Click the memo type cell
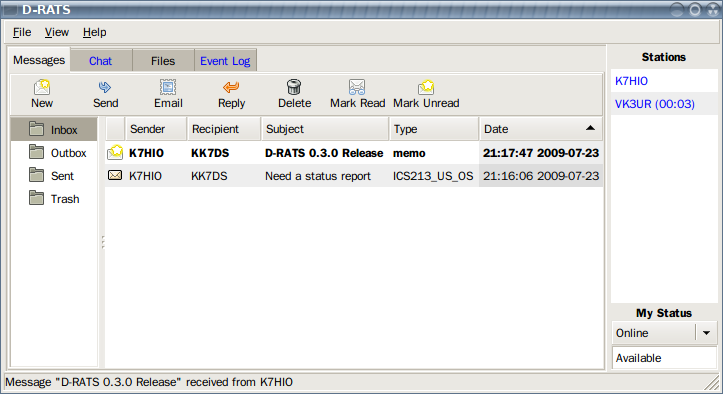 click(409, 153)
